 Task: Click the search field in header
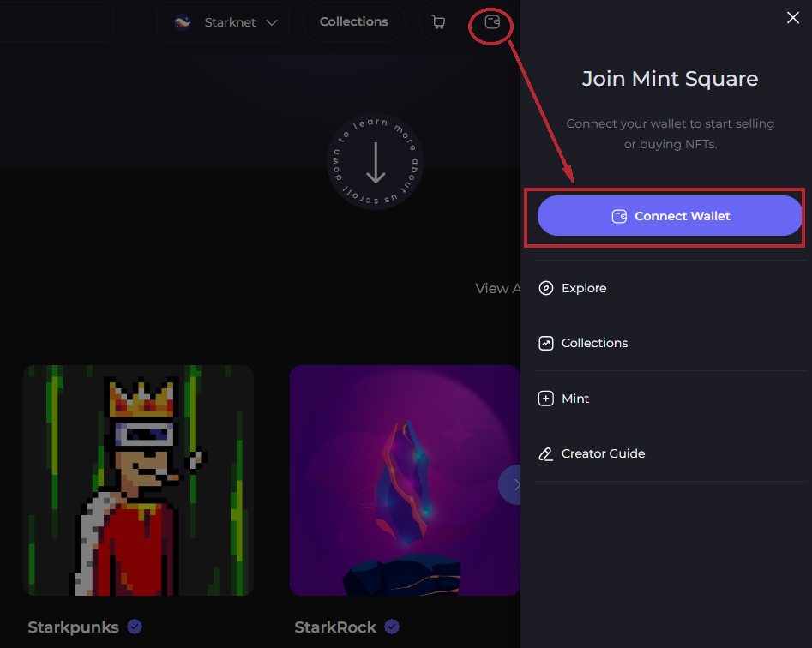point(57,21)
